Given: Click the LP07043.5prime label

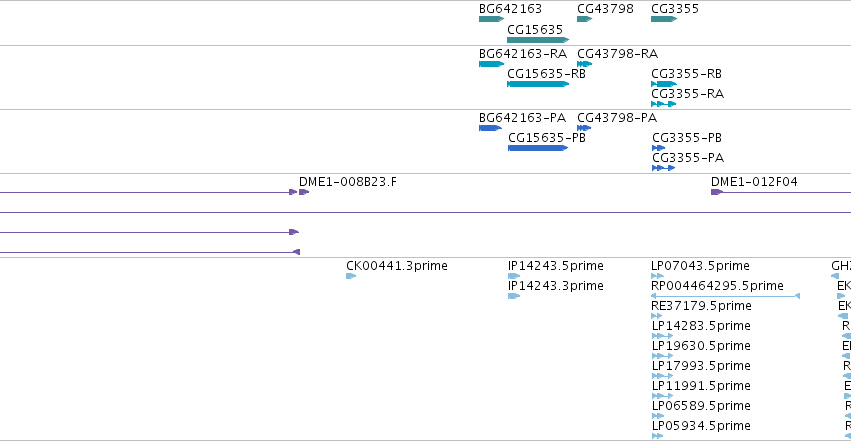Looking at the screenshot, I should [x=700, y=266].
